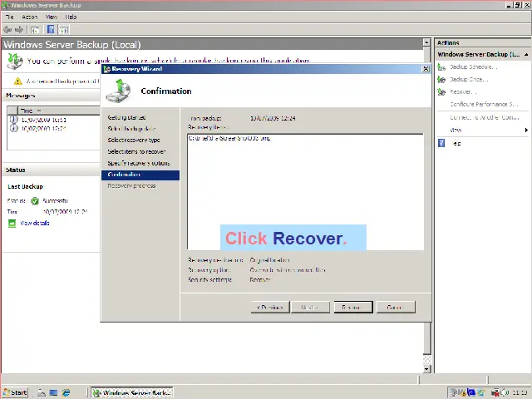Click the scroll down arrow of main pane
This screenshot has height=399, width=532.
(x=428, y=368)
